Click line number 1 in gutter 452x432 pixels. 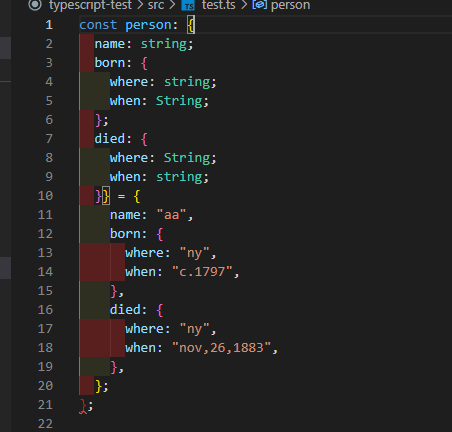pos(49,25)
